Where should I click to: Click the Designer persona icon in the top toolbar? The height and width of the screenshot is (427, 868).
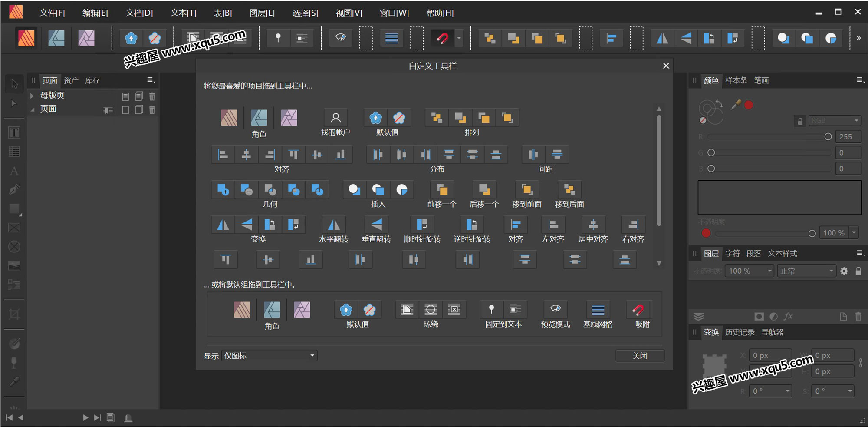pyautogui.click(x=56, y=38)
